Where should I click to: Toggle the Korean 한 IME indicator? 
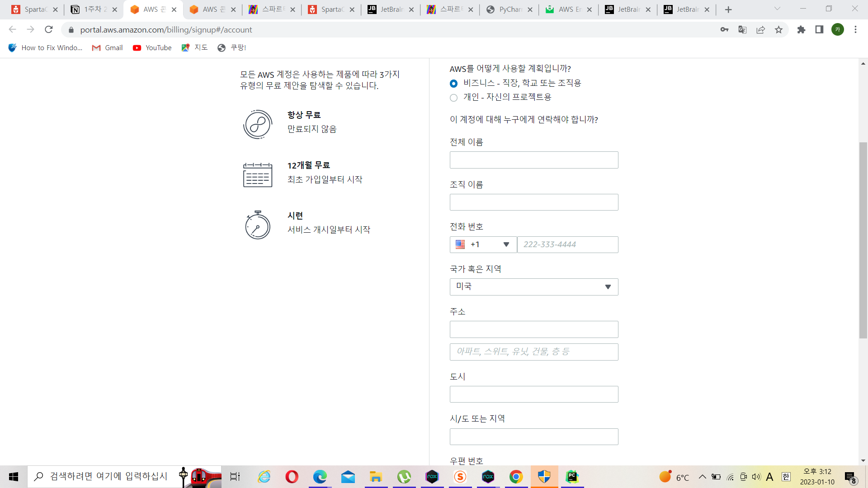(786, 477)
